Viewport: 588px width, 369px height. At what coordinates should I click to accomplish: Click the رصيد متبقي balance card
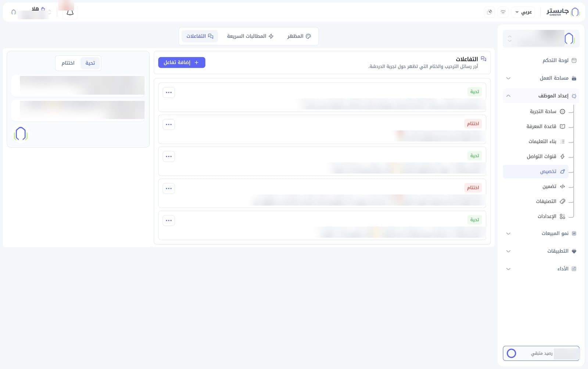[x=541, y=353]
